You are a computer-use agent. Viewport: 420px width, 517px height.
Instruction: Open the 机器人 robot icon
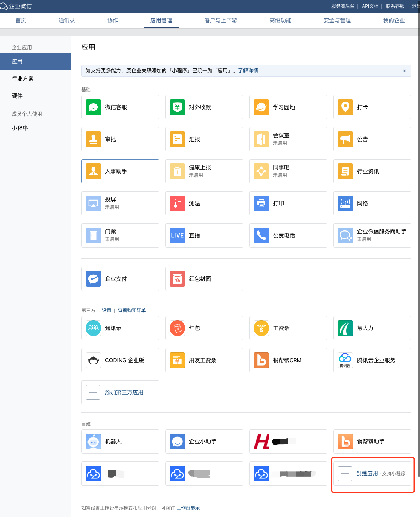coord(93,442)
